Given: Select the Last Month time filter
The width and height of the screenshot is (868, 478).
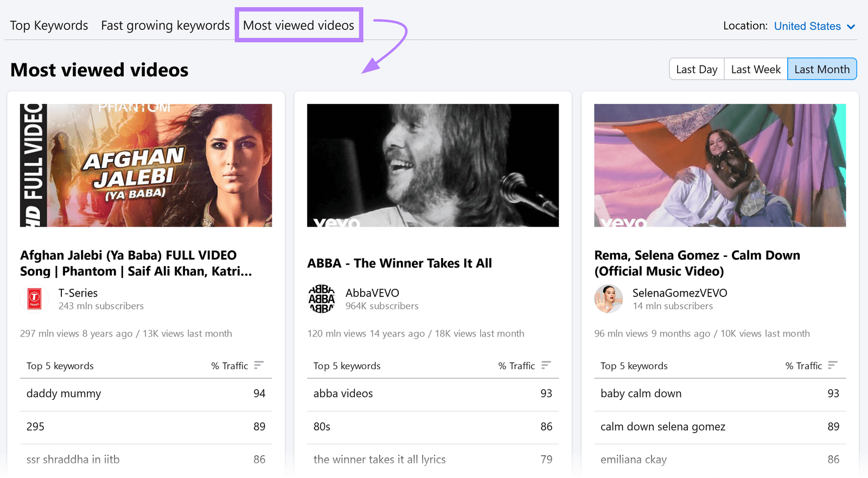Looking at the screenshot, I should pos(822,69).
